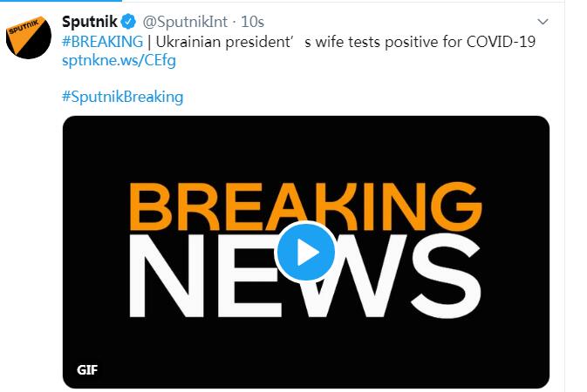The image size is (587, 392).
Task: Click the COVID-19 text in the tweet
Action: click(501, 42)
